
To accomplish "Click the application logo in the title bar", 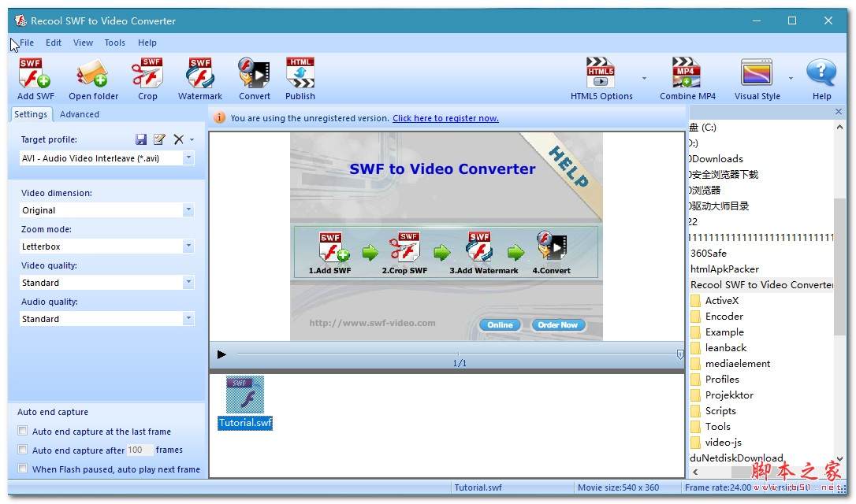I will pyautogui.click(x=20, y=20).
